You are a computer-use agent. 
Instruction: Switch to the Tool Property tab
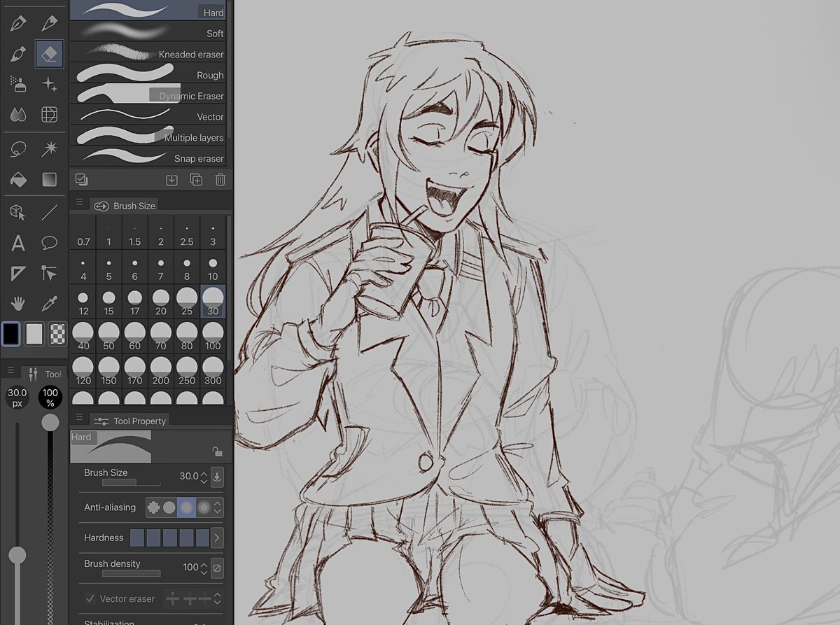[129, 421]
